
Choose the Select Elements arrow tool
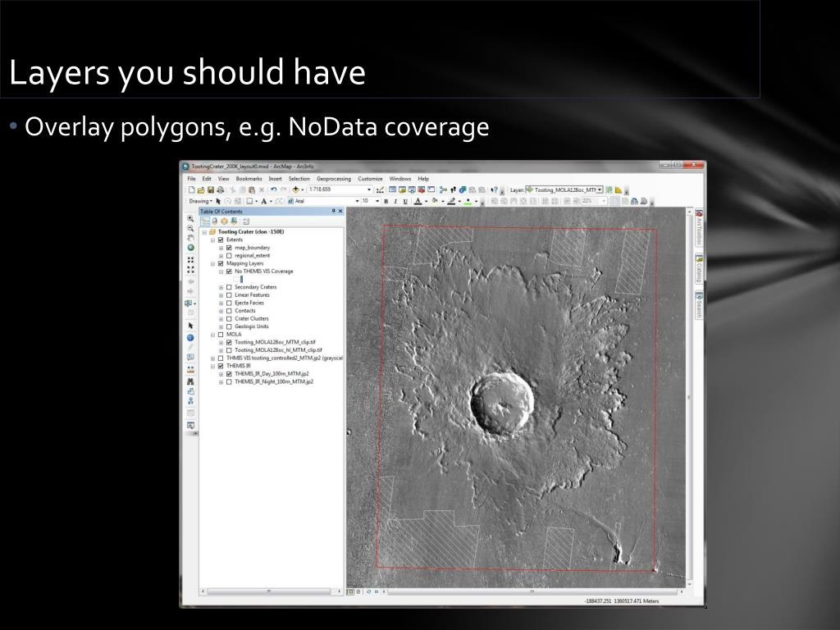(190, 326)
